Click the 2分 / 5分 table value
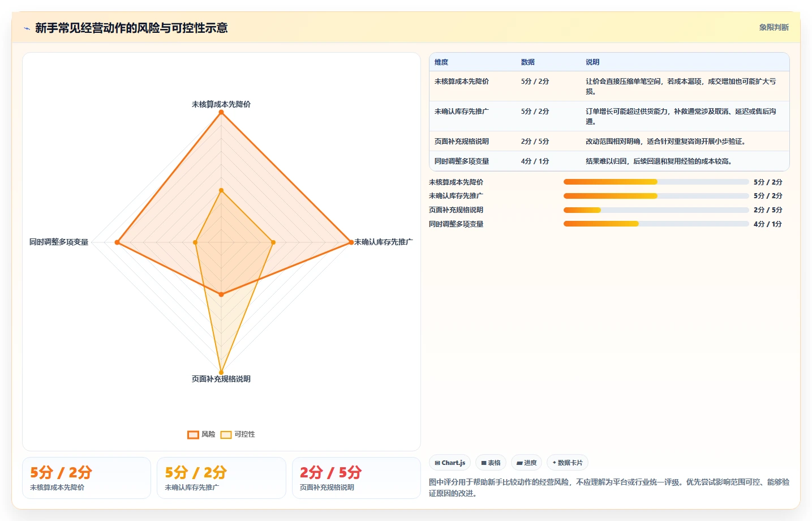The width and height of the screenshot is (812, 521). tap(535, 142)
